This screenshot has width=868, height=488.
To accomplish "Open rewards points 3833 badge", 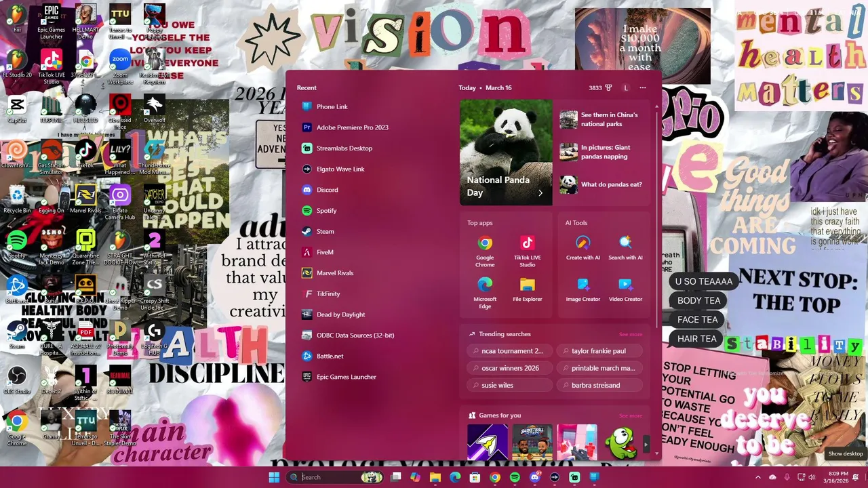I will point(601,87).
